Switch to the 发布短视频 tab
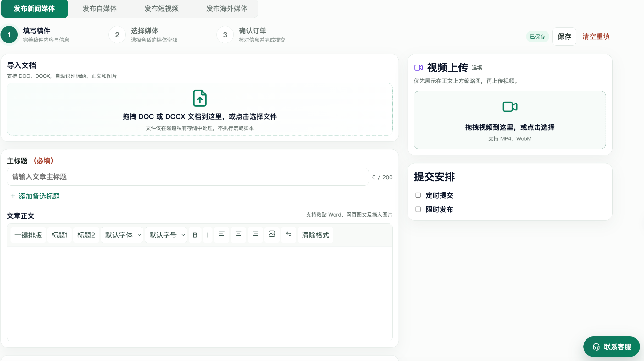644x361 pixels. (161, 8)
